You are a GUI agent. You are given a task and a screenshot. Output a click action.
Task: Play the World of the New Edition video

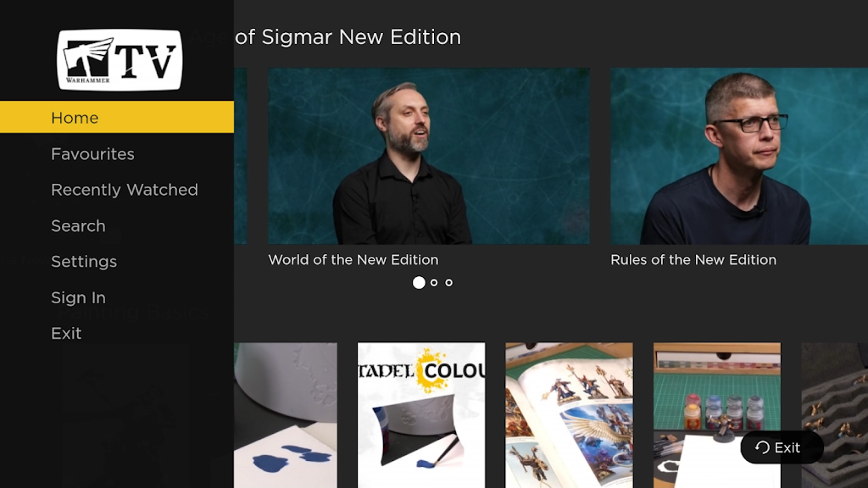click(428, 157)
